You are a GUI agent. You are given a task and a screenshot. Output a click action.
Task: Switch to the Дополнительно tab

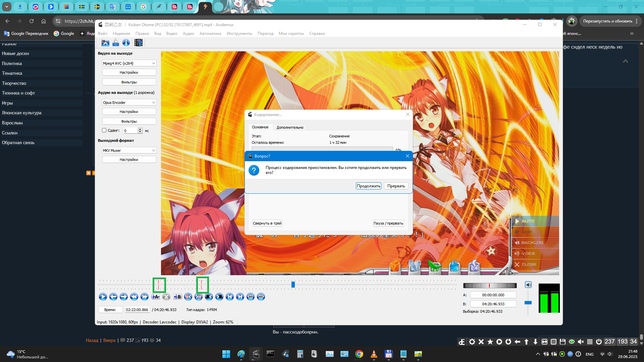[x=290, y=127]
